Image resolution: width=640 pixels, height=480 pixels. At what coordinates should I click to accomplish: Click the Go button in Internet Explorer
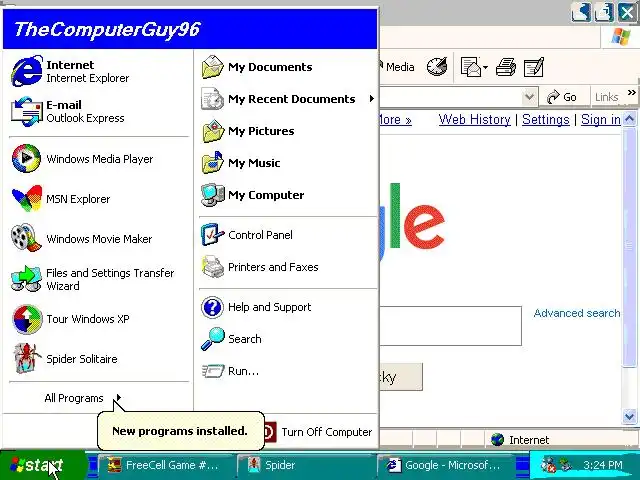point(562,97)
